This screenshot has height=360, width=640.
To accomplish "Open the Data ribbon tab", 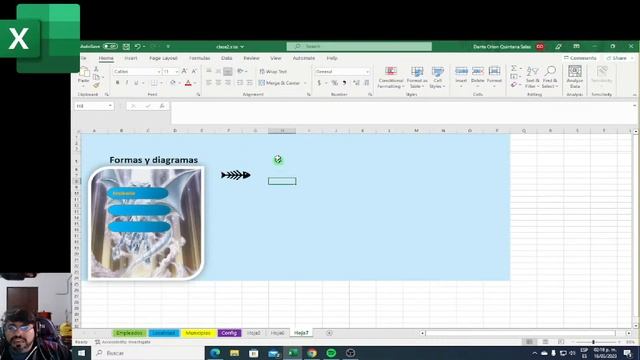I will pyautogui.click(x=227, y=58).
